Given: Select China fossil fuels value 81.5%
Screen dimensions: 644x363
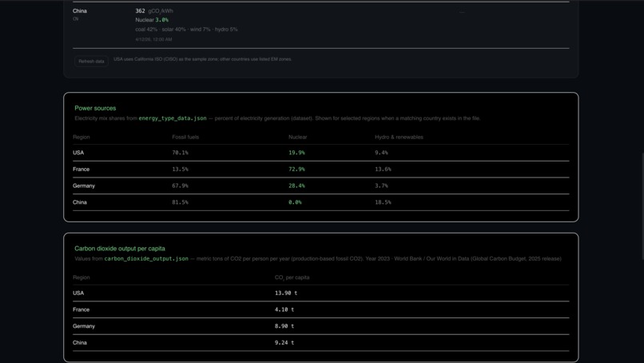Looking at the screenshot, I should click(x=180, y=202).
